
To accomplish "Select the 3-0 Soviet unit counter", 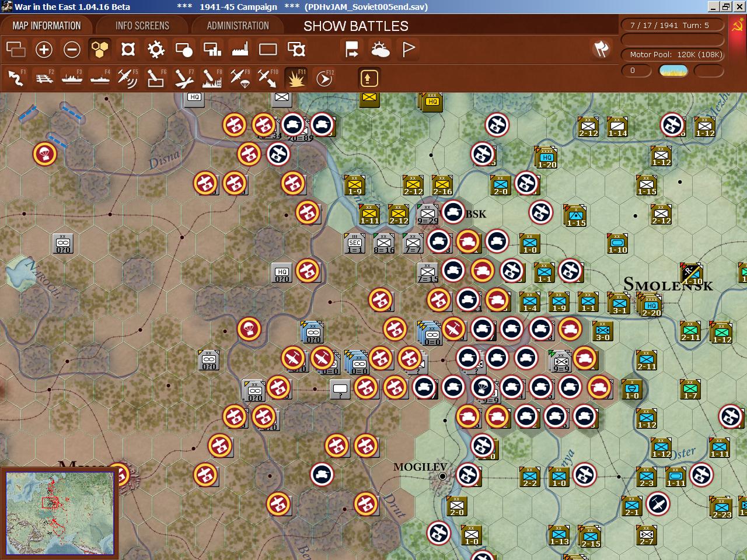I will pyautogui.click(x=603, y=331).
